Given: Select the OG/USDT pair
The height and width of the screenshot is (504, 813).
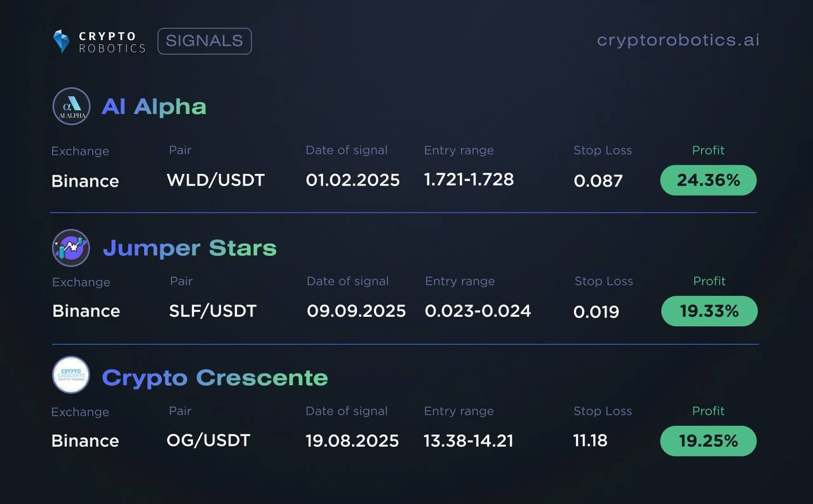Looking at the screenshot, I should 208,441.
